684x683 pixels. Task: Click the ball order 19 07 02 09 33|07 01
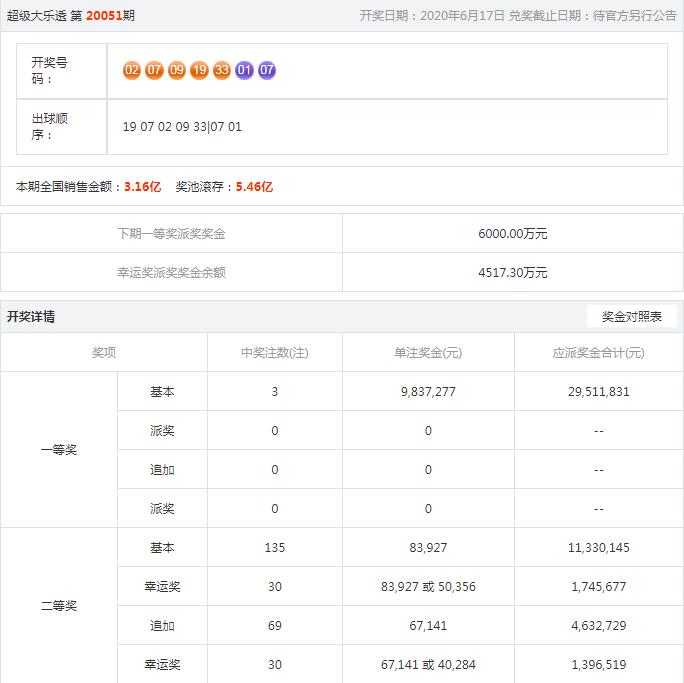182,126
